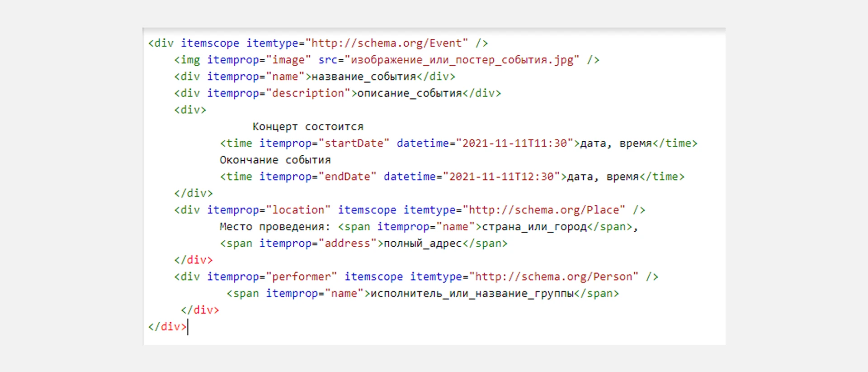The height and width of the screenshot is (372, 868).
Task: Click the text 'название_события'
Action: [x=363, y=77]
